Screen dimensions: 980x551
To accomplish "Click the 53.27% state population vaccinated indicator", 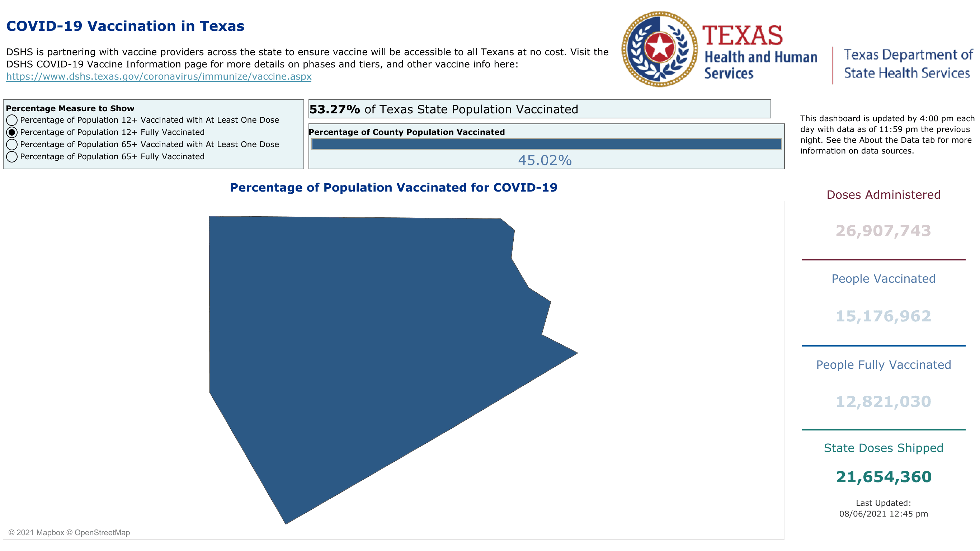I will point(544,109).
